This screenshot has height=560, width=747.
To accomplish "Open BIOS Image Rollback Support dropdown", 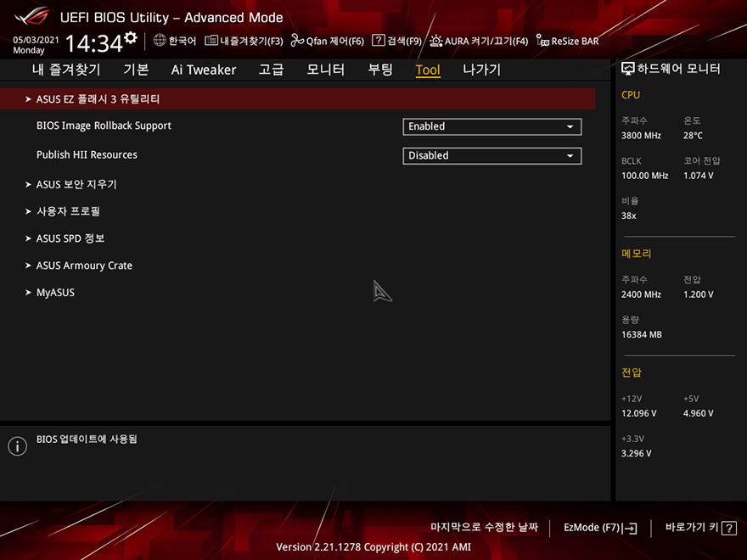I will (492, 126).
